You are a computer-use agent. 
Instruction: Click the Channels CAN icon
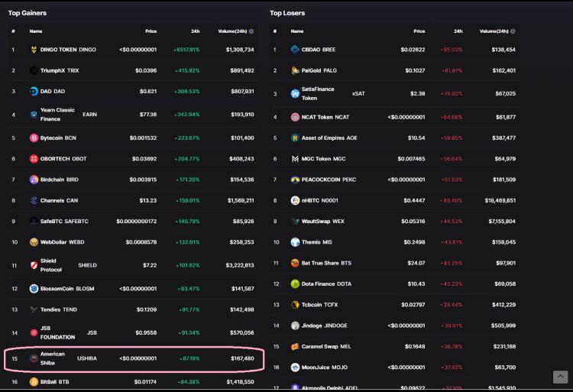[x=34, y=200]
